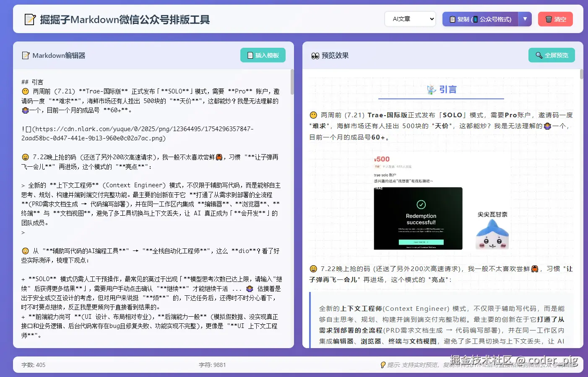The width and height of the screenshot is (588, 377).
Task: Click the clipboard icon in copy button
Action: pyautogui.click(x=452, y=19)
